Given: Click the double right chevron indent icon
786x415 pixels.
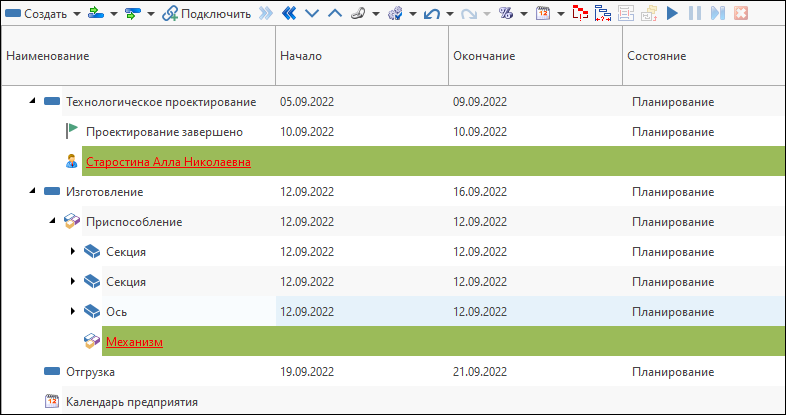Looking at the screenshot, I should (x=266, y=14).
